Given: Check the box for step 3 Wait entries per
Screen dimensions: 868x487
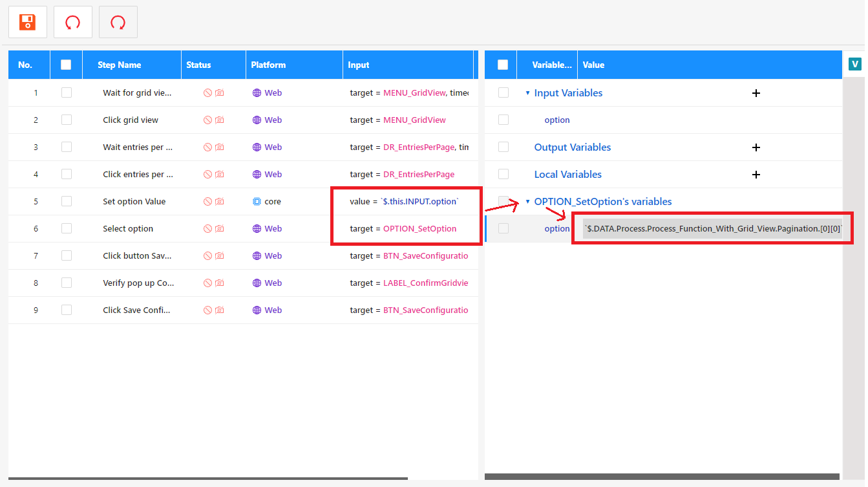Looking at the screenshot, I should (x=67, y=147).
